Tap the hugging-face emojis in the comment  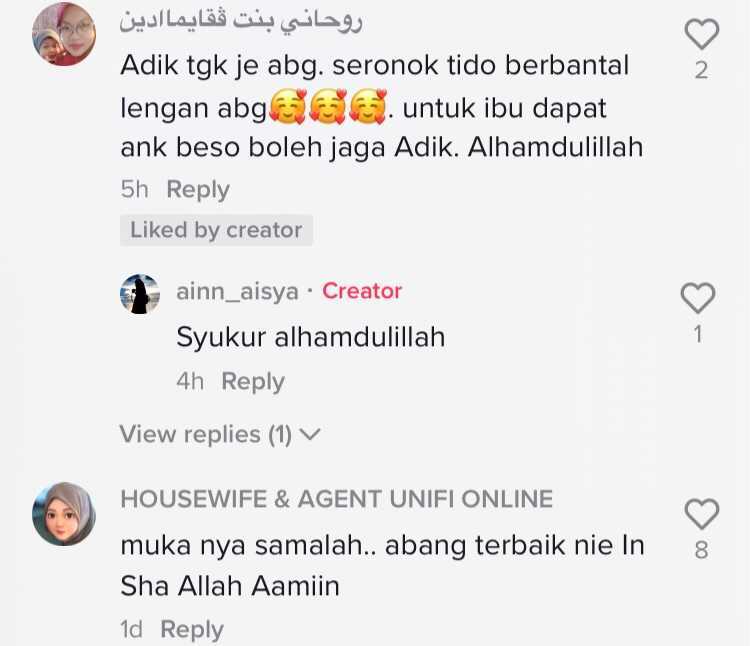[x=328, y=106]
